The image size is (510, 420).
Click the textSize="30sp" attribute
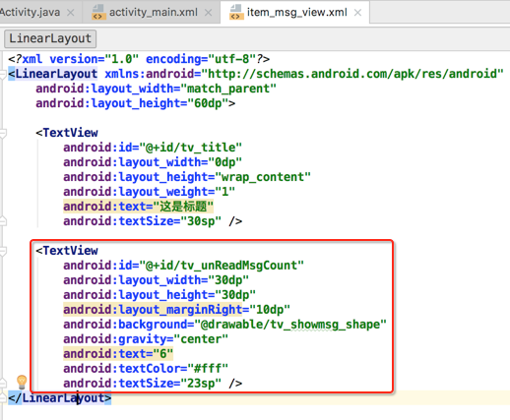pos(142,221)
